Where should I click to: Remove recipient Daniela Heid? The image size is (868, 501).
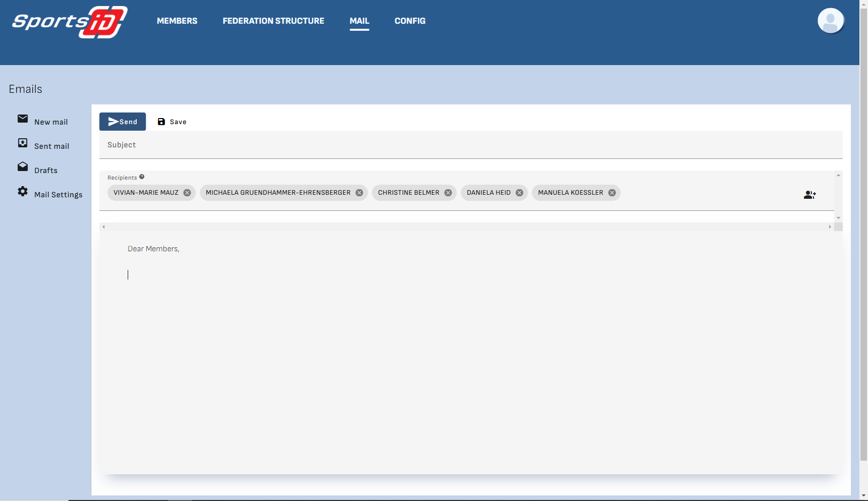[519, 193]
